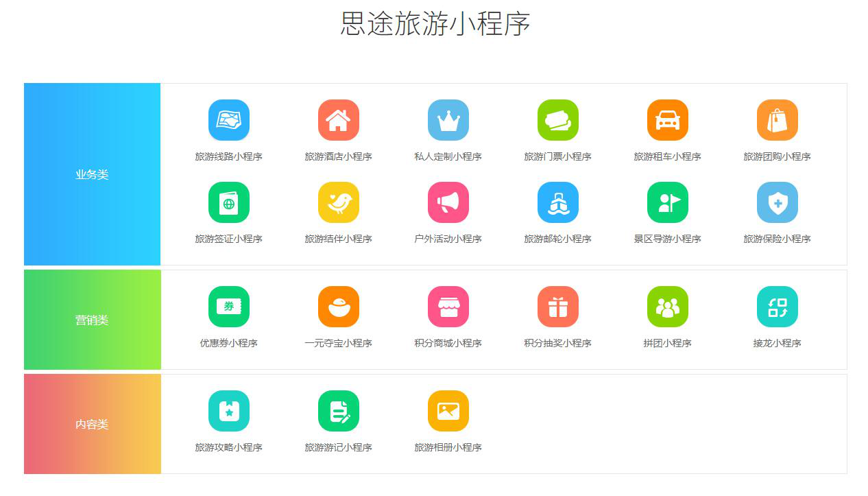Open the house icon for 旅游酒店小程序
868x496 pixels.
338,120
